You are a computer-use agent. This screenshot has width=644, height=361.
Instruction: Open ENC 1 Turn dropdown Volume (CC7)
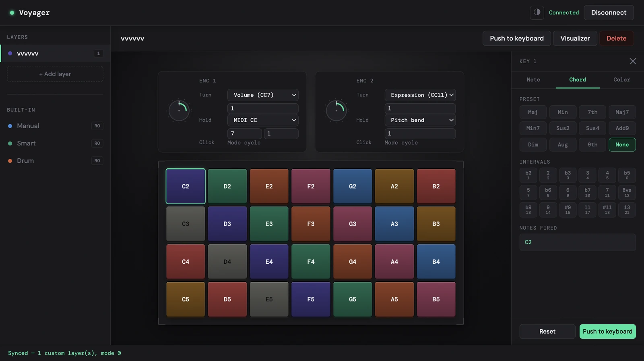[x=263, y=95]
